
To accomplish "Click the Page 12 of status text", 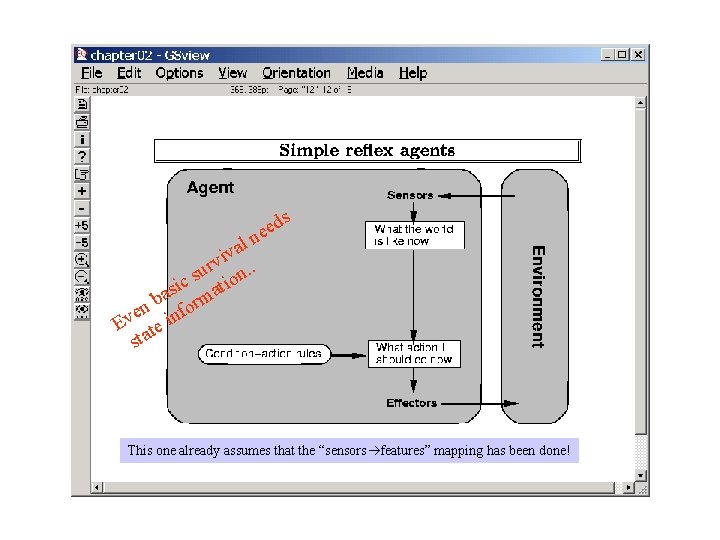I will pos(315,90).
